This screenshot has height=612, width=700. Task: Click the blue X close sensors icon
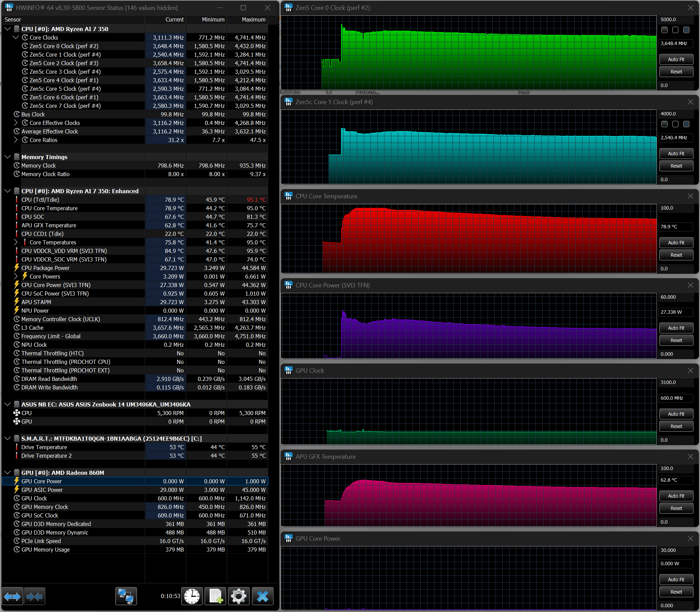point(262,597)
